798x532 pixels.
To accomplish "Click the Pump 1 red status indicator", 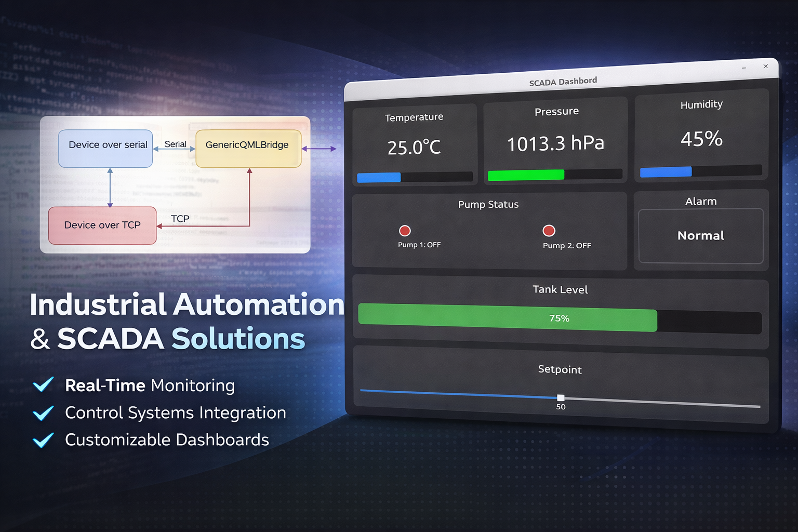I will [x=405, y=231].
